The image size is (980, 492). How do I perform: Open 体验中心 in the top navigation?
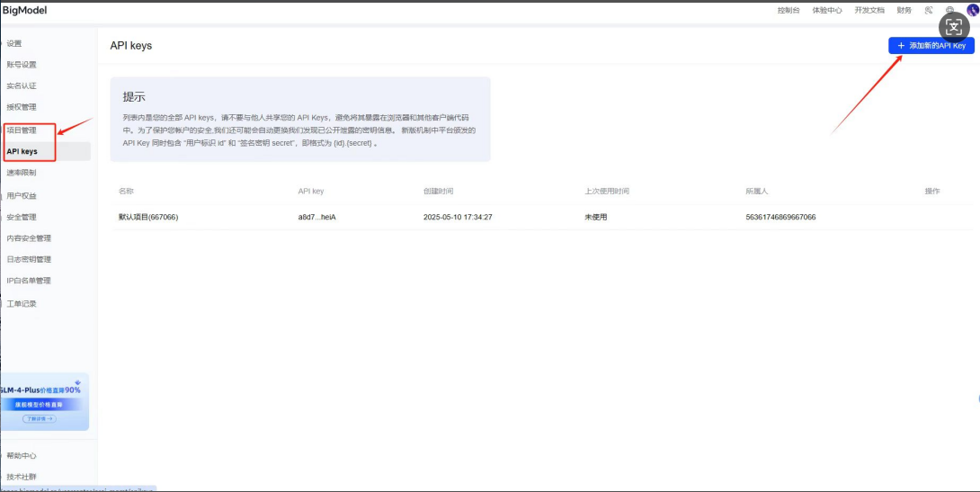click(826, 10)
